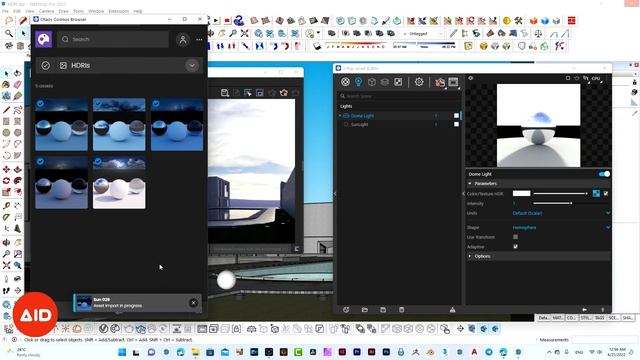Click the delete trash icon at Asset Editor bottom
Viewport: 640px width, 360px height.
coord(401,310)
